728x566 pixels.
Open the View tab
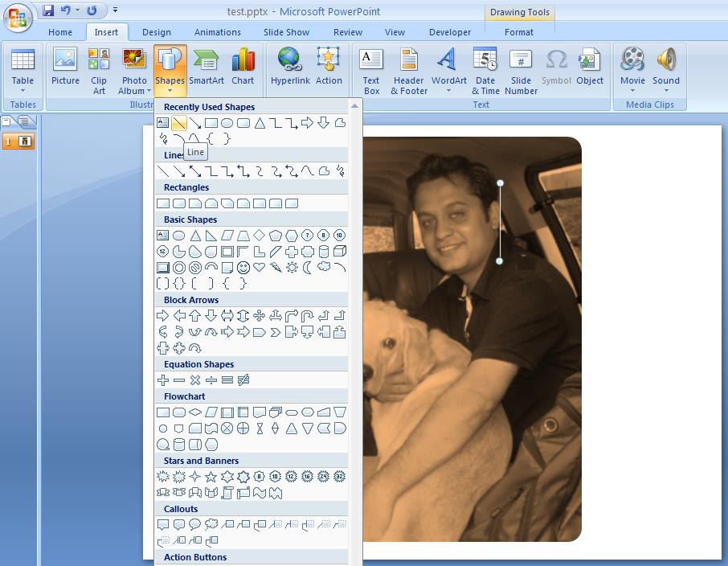[x=395, y=32]
